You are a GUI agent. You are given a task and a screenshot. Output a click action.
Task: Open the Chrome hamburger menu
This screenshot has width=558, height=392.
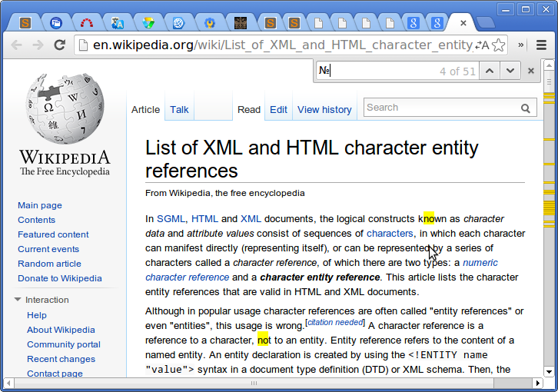pos(541,45)
